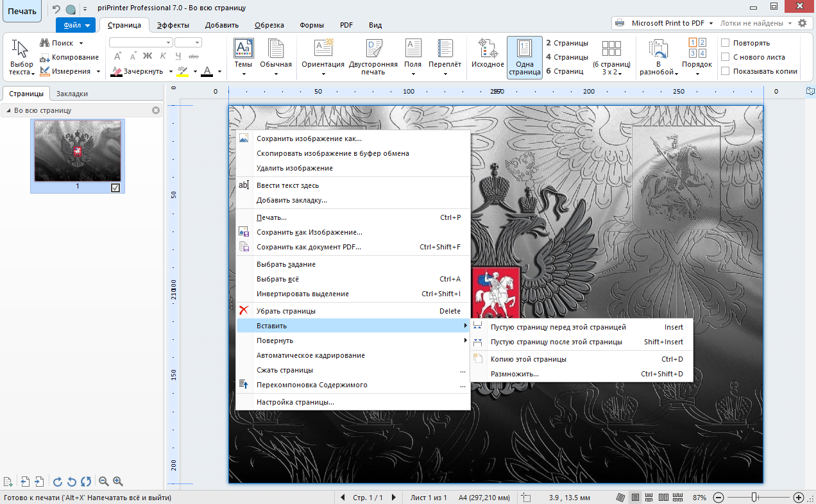Increase font size with the larger A icon
This screenshot has height=504, width=816.
(x=117, y=56)
